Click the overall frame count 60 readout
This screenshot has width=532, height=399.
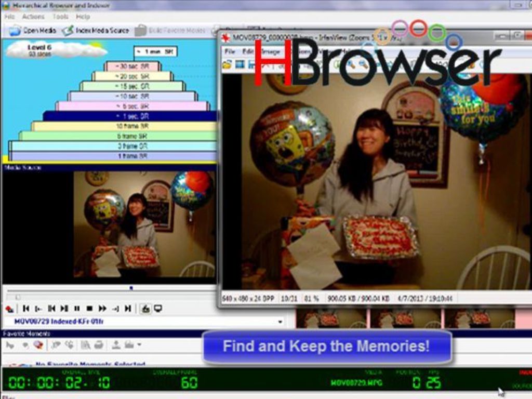pos(189,383)
